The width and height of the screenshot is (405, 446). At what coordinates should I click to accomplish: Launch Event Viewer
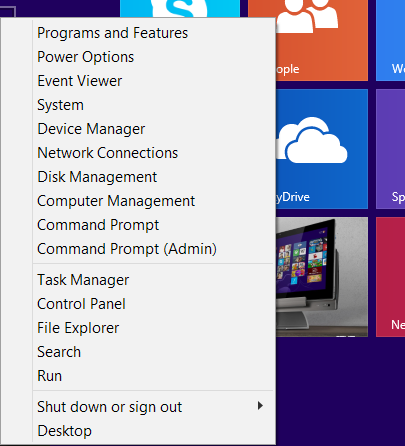(80, 81)
